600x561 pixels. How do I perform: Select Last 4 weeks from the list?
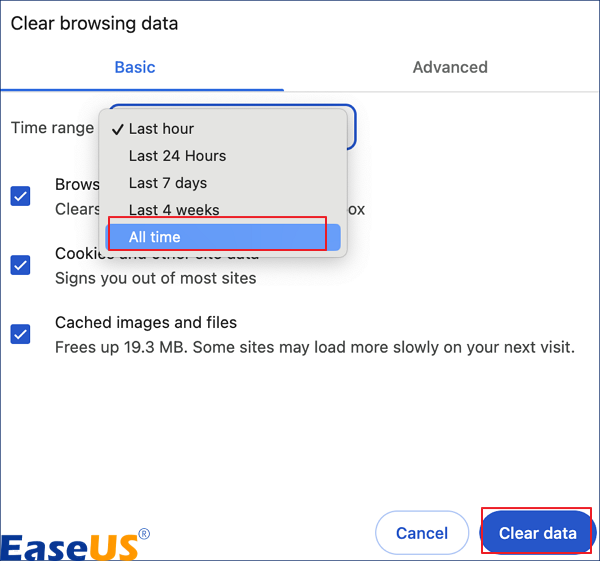[174, 210]
